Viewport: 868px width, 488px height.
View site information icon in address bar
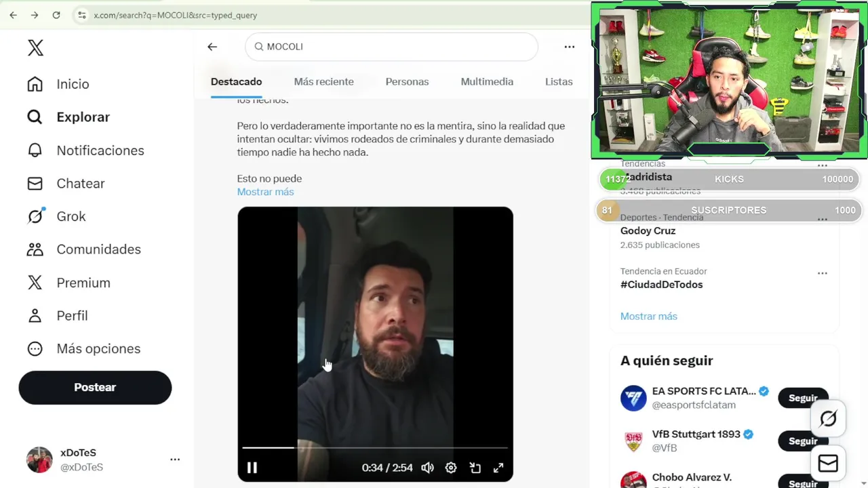(81, 15)
